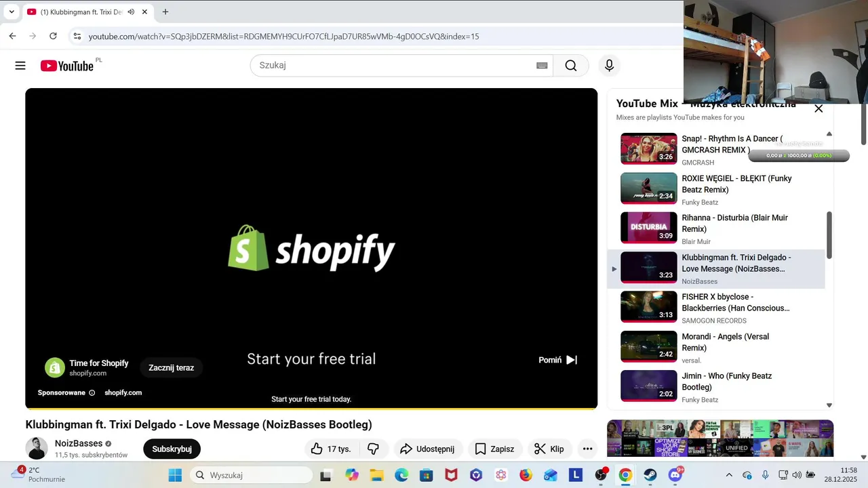This screenshot has height=488, width=868.
Task: Open the YouTube hamburger guide menu
Action: tap(20, 66)
